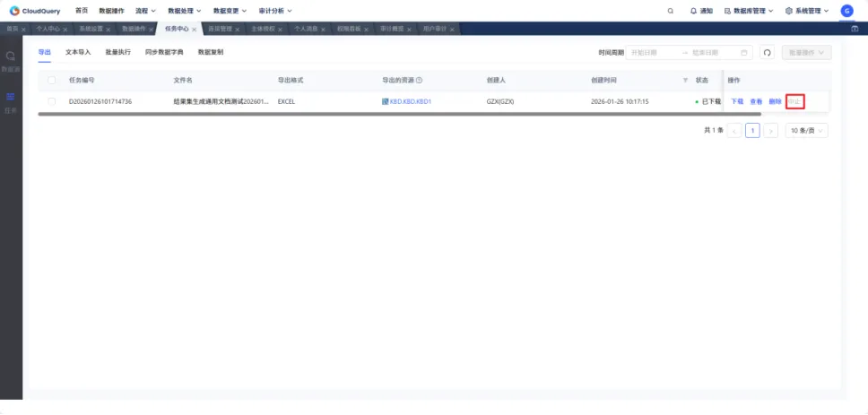Switch to the 导出 tab
The image size is (868, 415).
[44, 52]
